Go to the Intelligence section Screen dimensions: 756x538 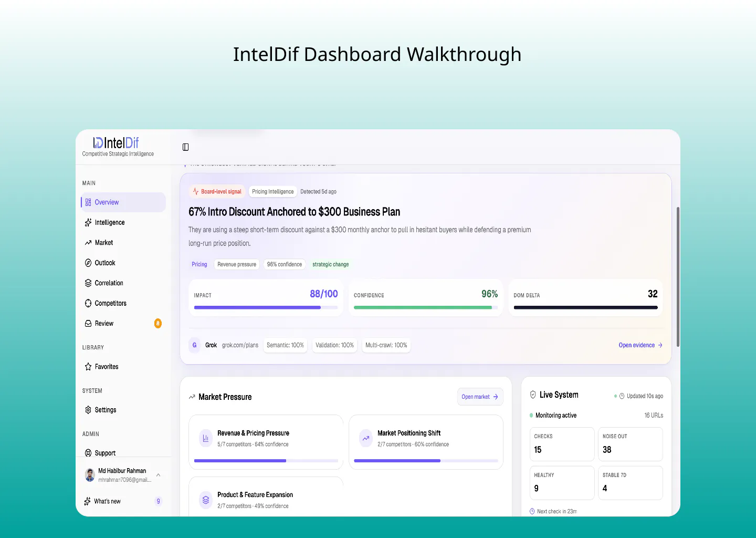(123, 223)
